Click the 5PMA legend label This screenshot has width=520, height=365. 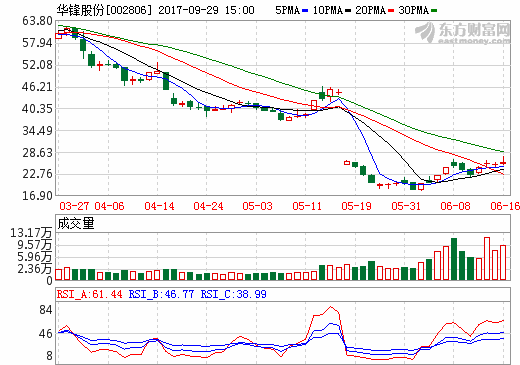[287, 10]
